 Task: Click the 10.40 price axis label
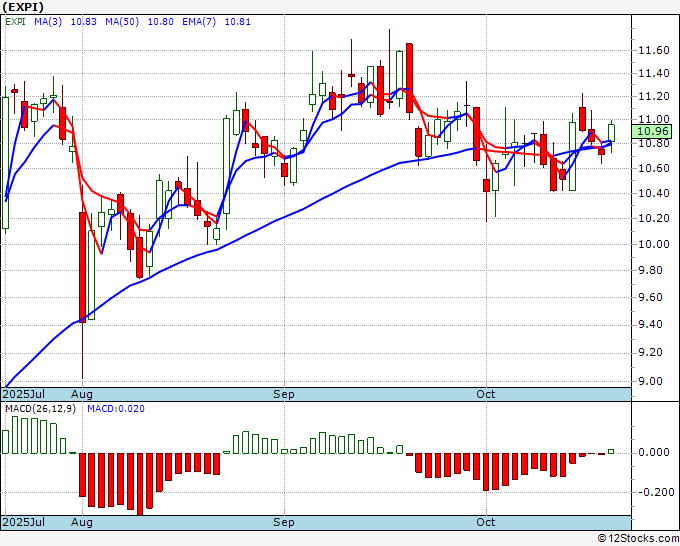click(x=654, y=193)
